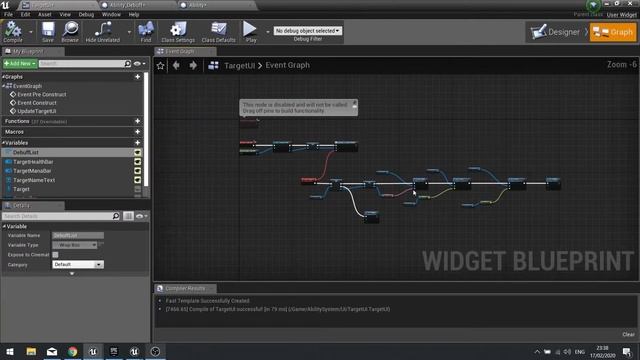Select the TargetHealthBar variable

(x=33, y=162)
